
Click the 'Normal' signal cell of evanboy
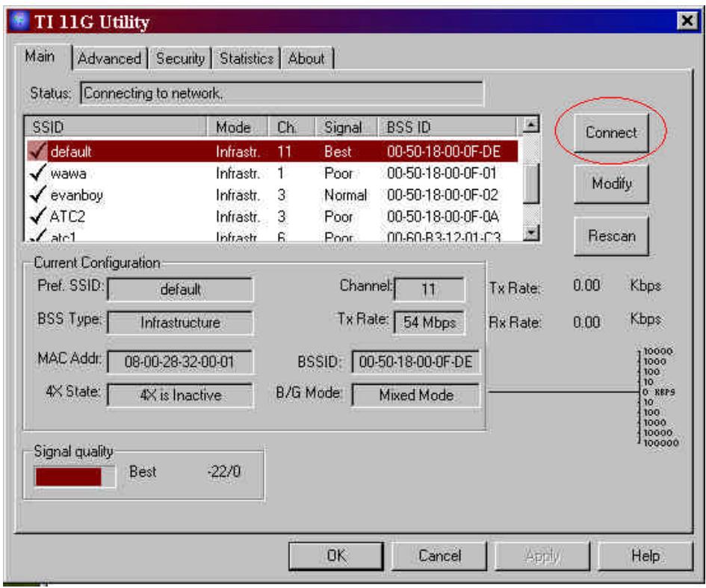[345, 195]
